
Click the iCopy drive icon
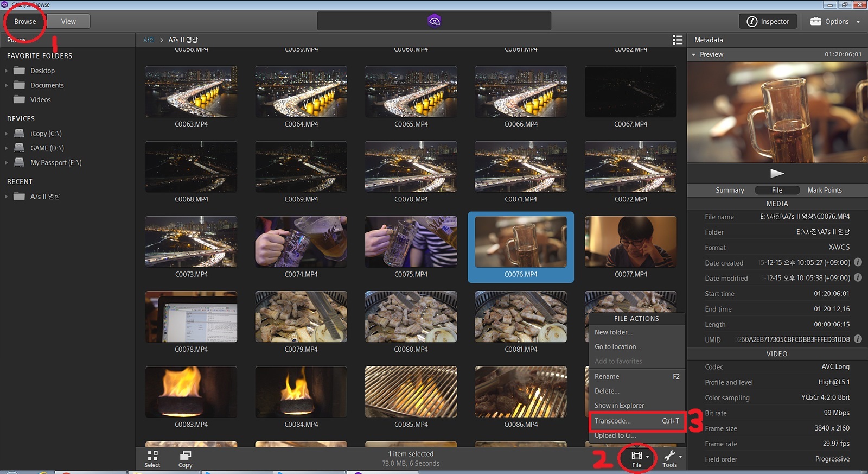(20, 133)
